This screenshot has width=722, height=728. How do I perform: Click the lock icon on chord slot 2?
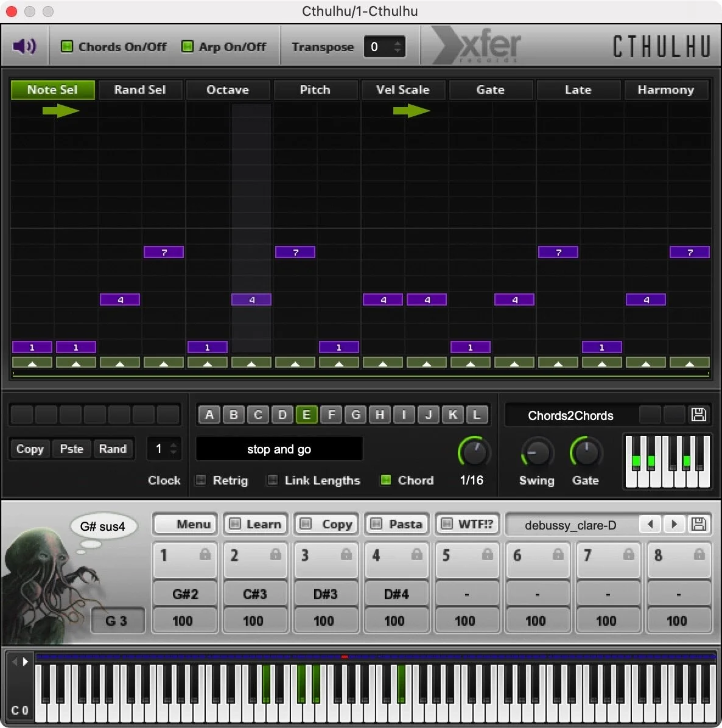point(275,555)
